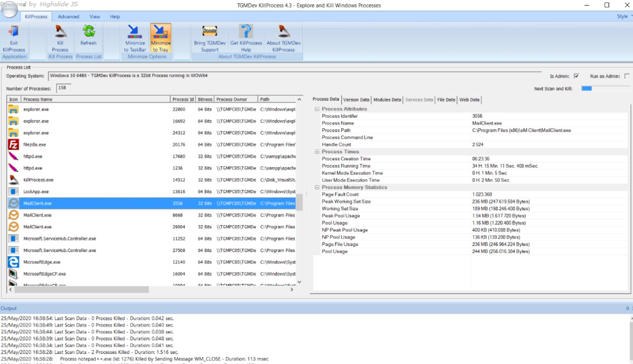Switch to the File Data tab
633x364 pixels.
click(446, 99)
